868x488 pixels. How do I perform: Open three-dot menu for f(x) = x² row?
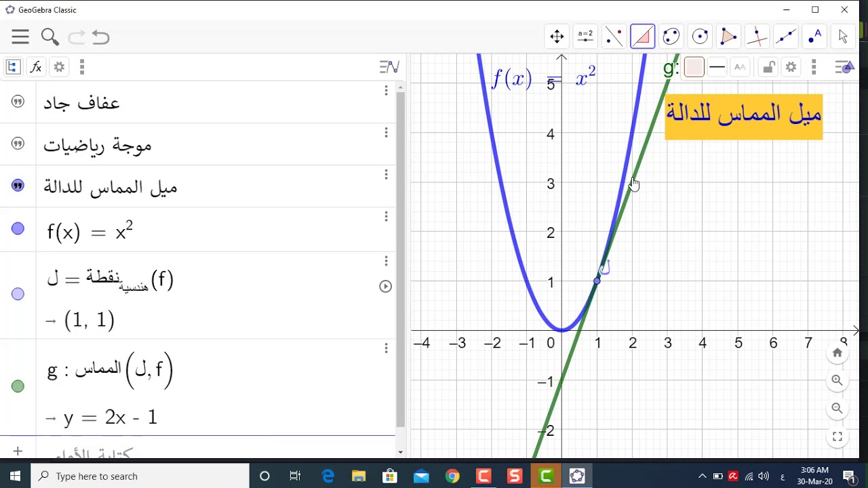386,217
